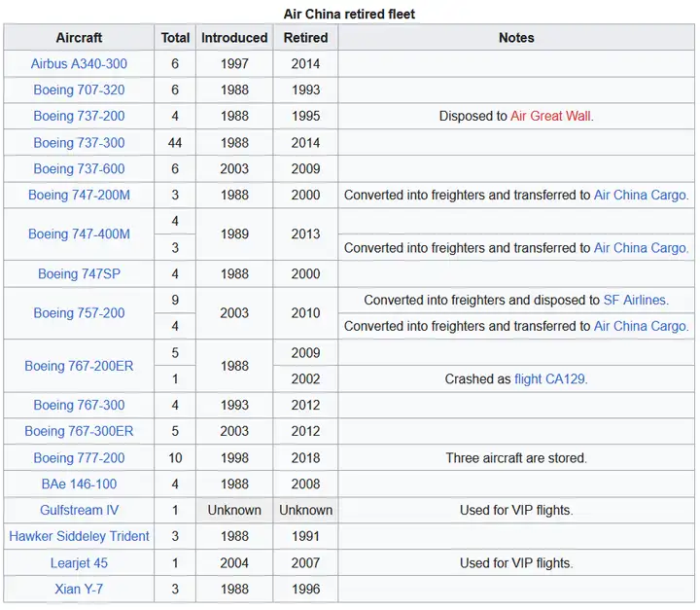Open the Boeing 737-300 link

click(x=79, y=143)
